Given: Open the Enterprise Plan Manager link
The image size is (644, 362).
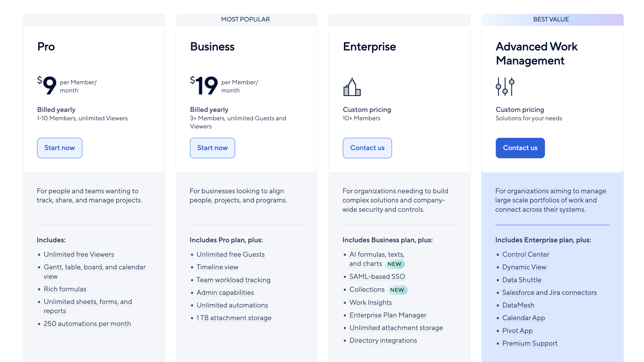Looking at the screenshot, I should pyautogui.click(x=388, y=315).
